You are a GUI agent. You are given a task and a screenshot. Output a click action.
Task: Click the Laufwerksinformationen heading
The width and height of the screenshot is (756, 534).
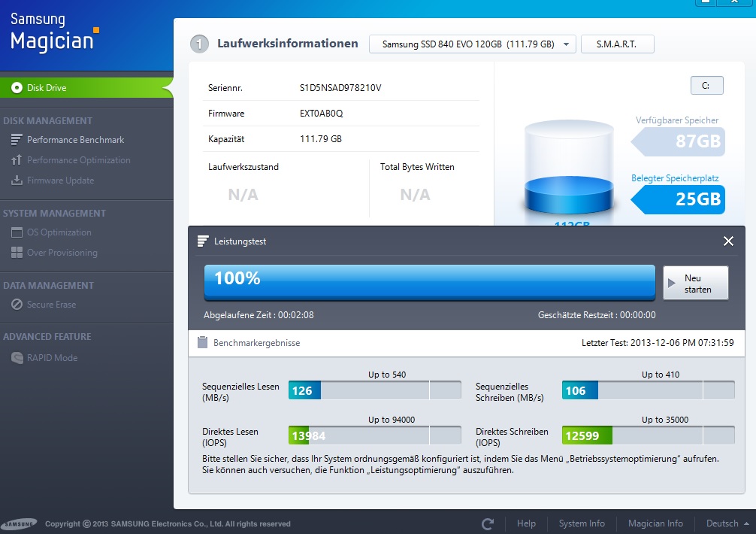tap(287, 44)
